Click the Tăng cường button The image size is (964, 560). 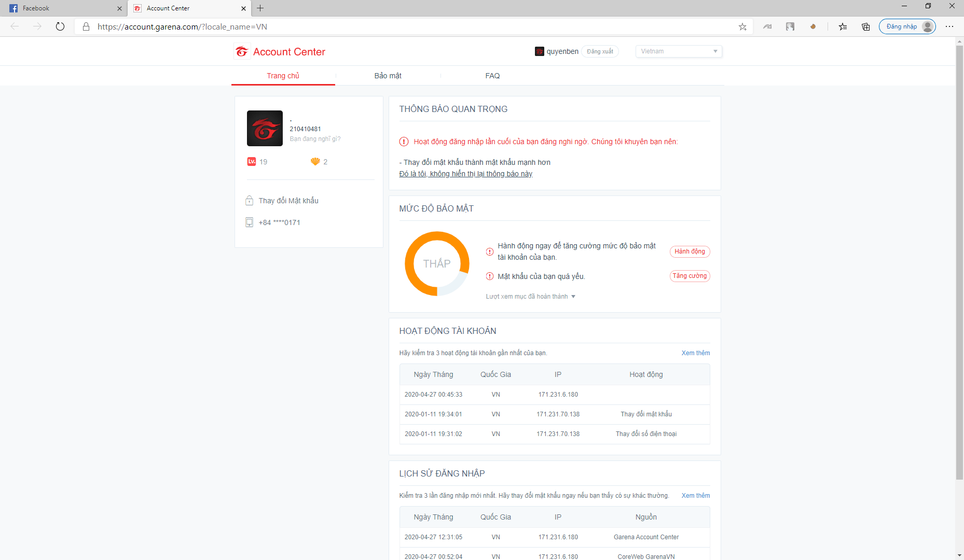pyautogui.click(x=690, y=276)
